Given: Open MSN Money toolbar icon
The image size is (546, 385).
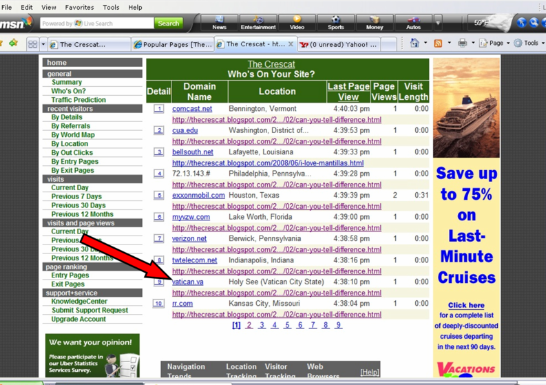Looking at the screenshot, I should [x=374, y=19].
